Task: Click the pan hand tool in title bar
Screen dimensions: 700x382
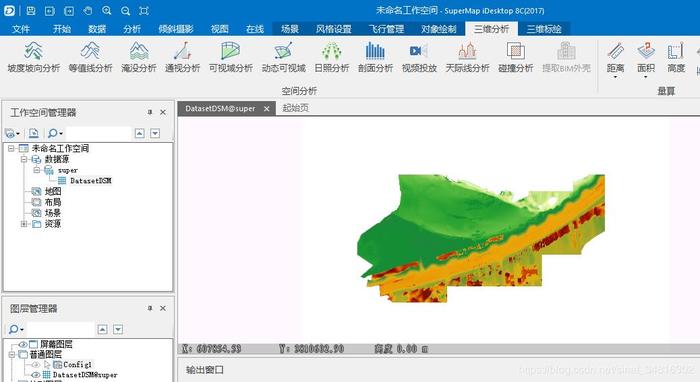Action: point(88,11)
